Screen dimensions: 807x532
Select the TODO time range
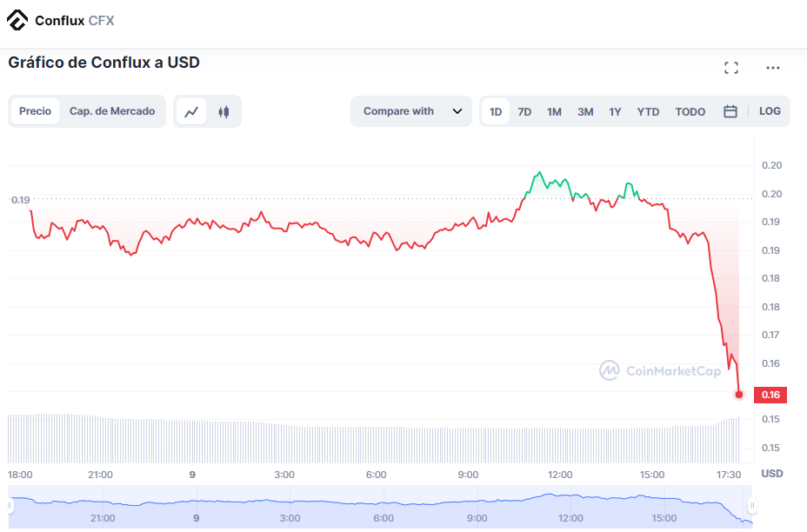pos(690,111)
